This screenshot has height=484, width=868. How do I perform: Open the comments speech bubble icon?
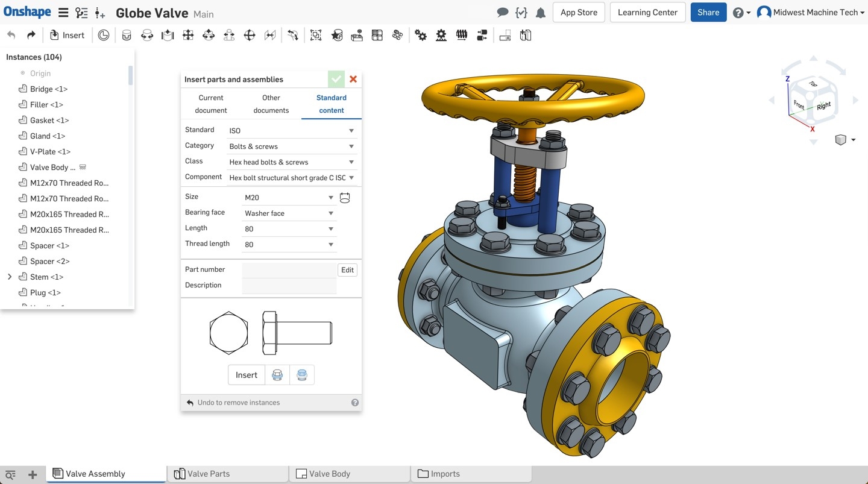pyautogui.click(x=502, y=13)
